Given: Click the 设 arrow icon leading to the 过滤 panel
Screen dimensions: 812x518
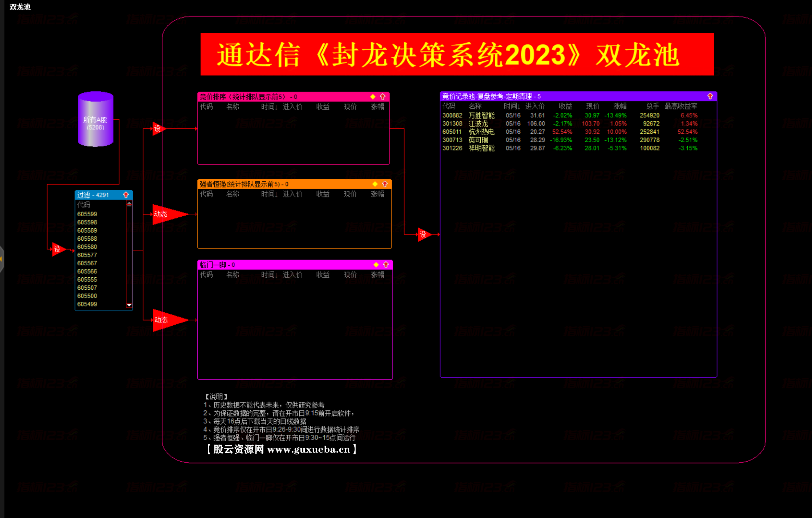Looking at the screenshot, I should pos(58,249).
